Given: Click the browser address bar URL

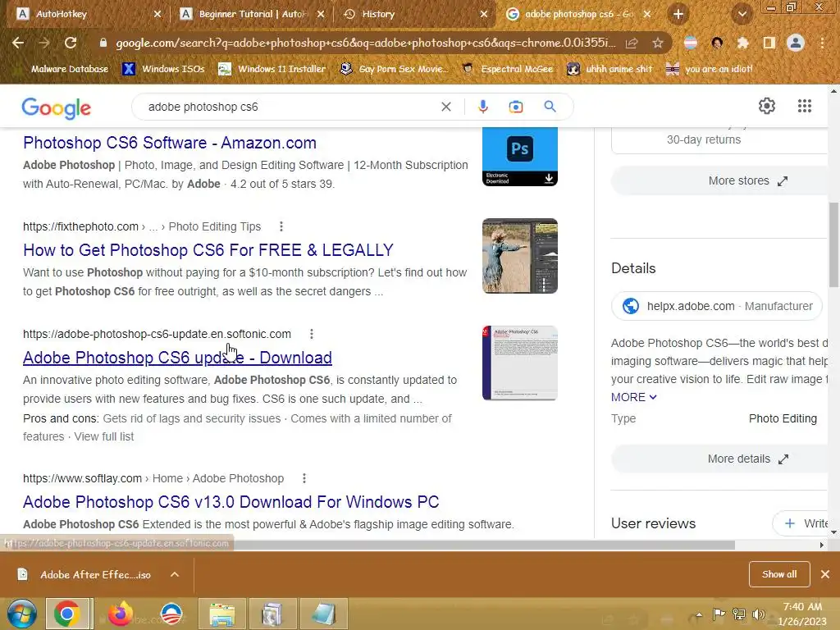Looking at the screenshot, I should 365,43.
